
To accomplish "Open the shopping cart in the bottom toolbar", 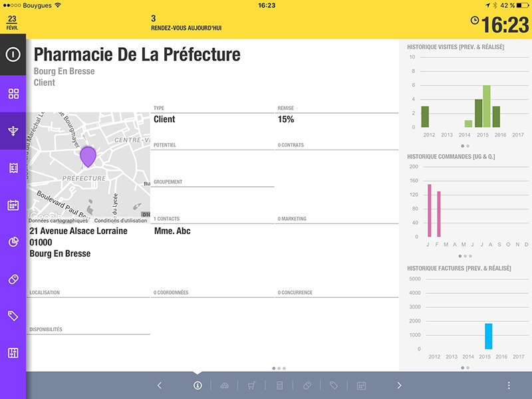I will tap(250, 386).
